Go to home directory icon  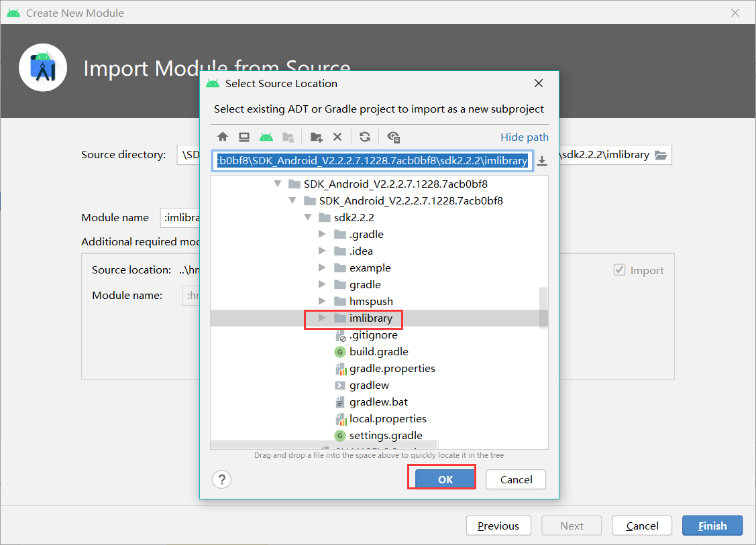[222, 137]
